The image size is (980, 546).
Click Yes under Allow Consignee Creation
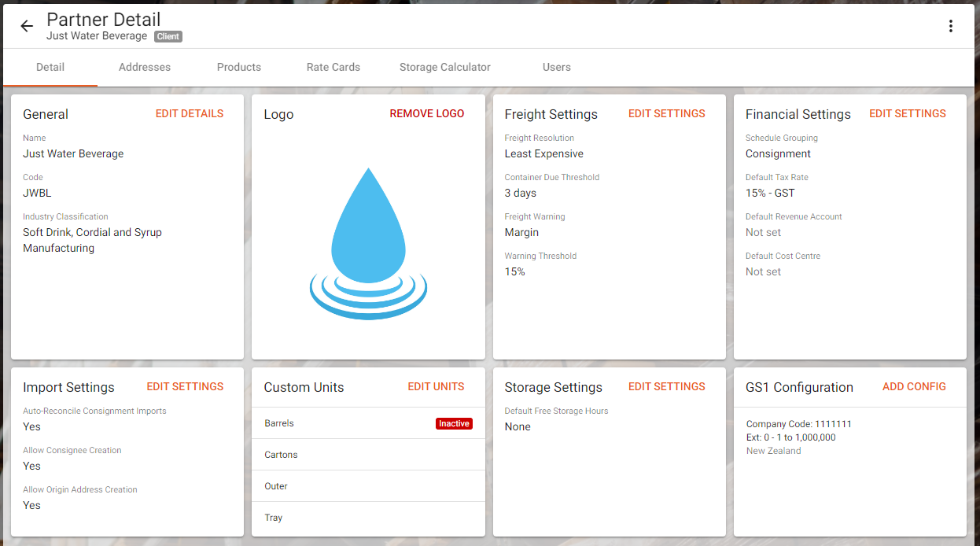pos(31,466)
